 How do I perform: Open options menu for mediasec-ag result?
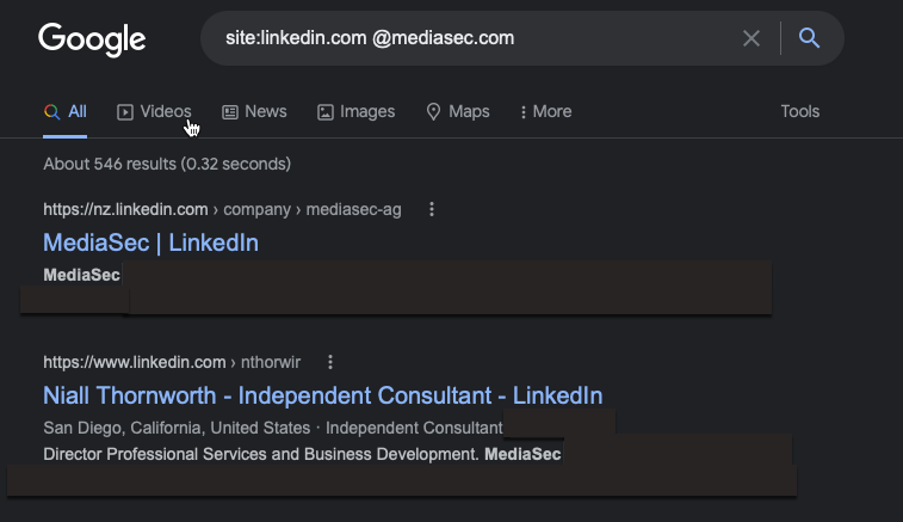(x=431, y=209)
